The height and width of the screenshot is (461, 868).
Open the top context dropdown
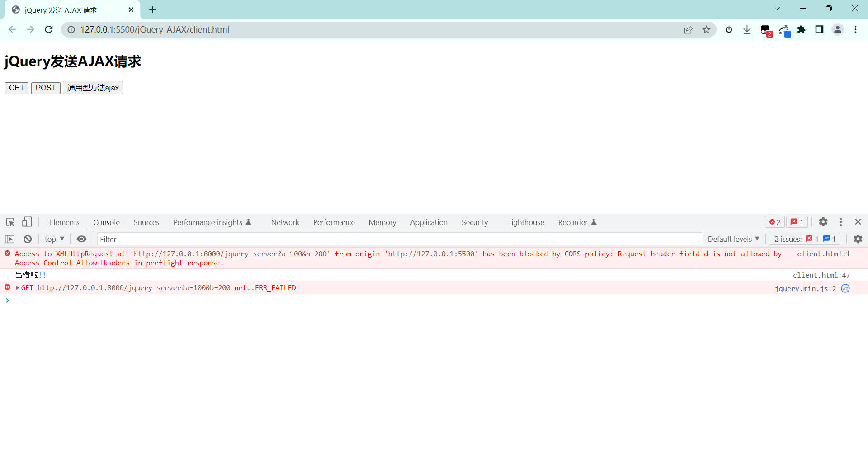[x=54, y=239]
